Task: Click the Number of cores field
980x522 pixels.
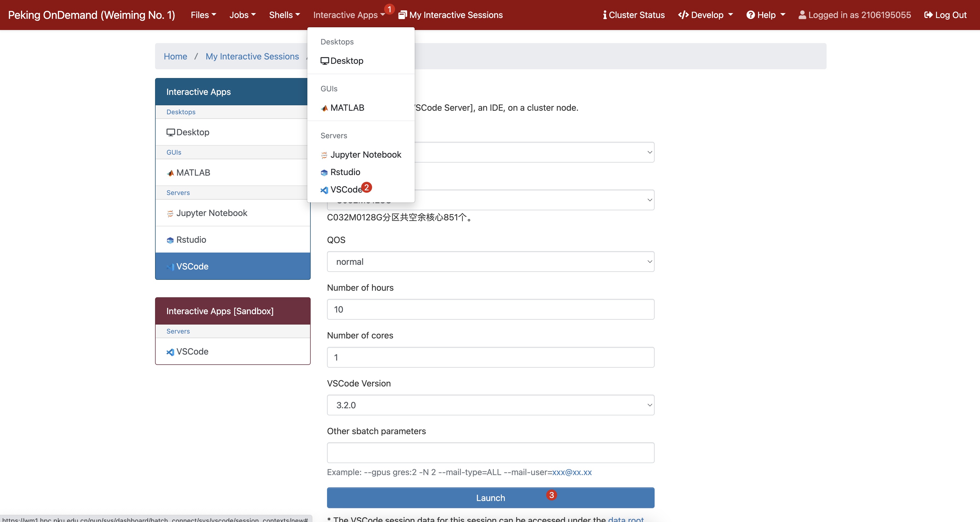Action: 490,357
